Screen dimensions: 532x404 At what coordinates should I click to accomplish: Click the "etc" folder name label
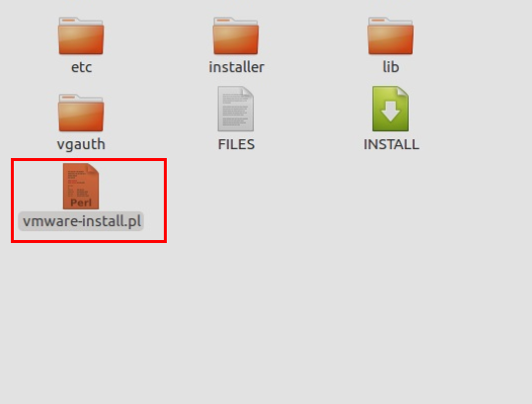pos(81,67)
